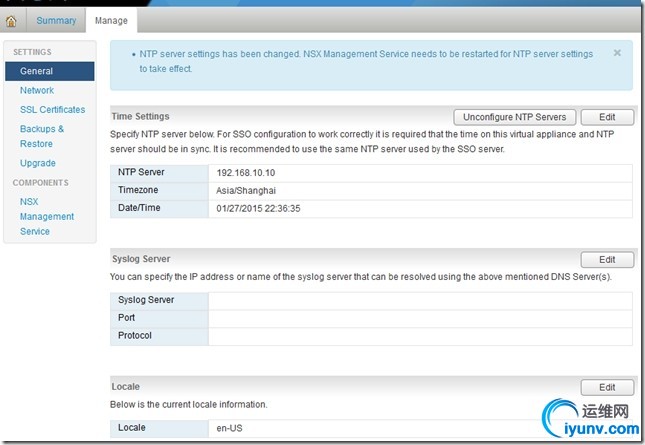Open Network settings in sidebar
The height and width of the screenshot is (445, 645).
(37, 90)
